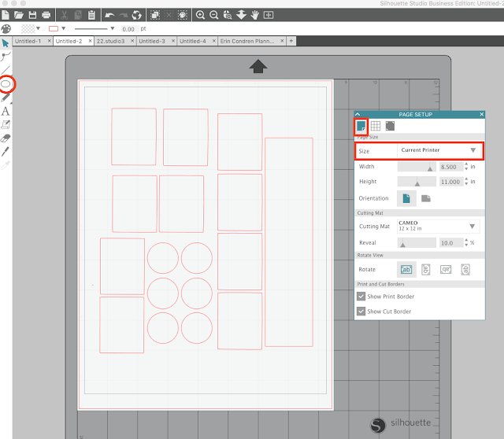Image resolution: width=504 pixels, height=439 pixels.
Task: Open the Size Current Printer dropdown
Action: click(x=439, y=150)
